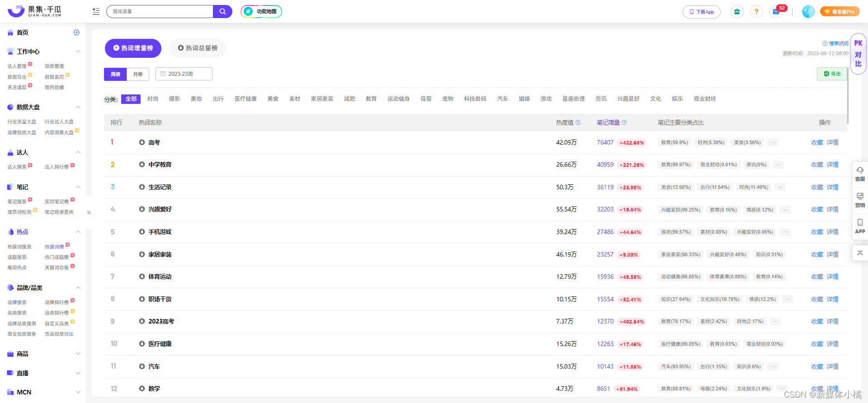Collapse the 笔记 section

pyautogui.click(x=78, y=187)
